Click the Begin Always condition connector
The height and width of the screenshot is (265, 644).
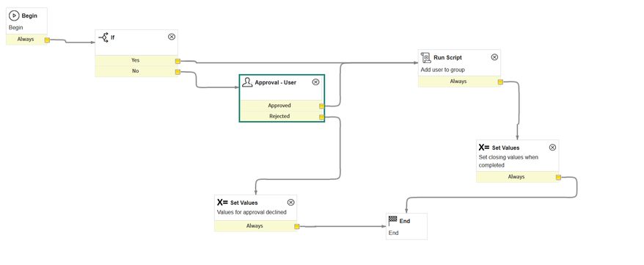[x=47, y=40]
